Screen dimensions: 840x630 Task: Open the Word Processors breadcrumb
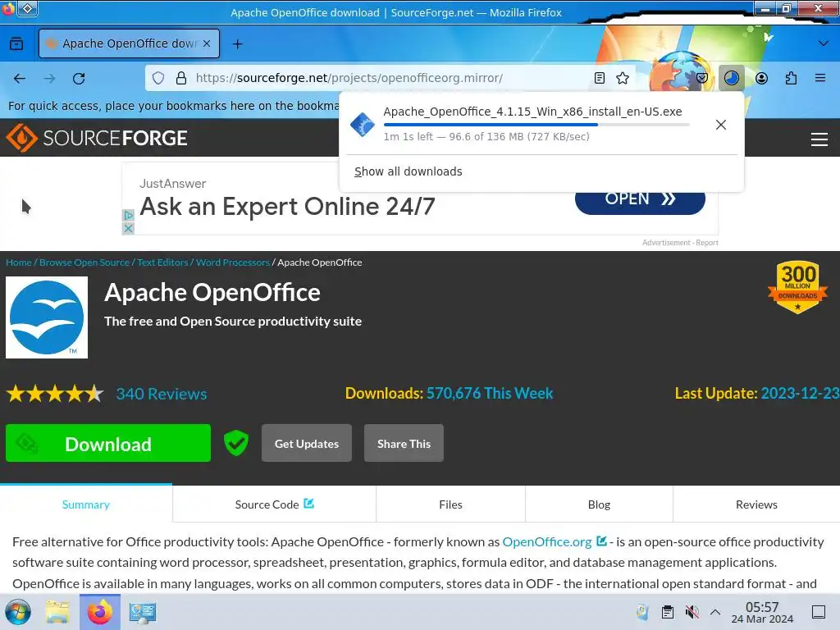(232, 262)
